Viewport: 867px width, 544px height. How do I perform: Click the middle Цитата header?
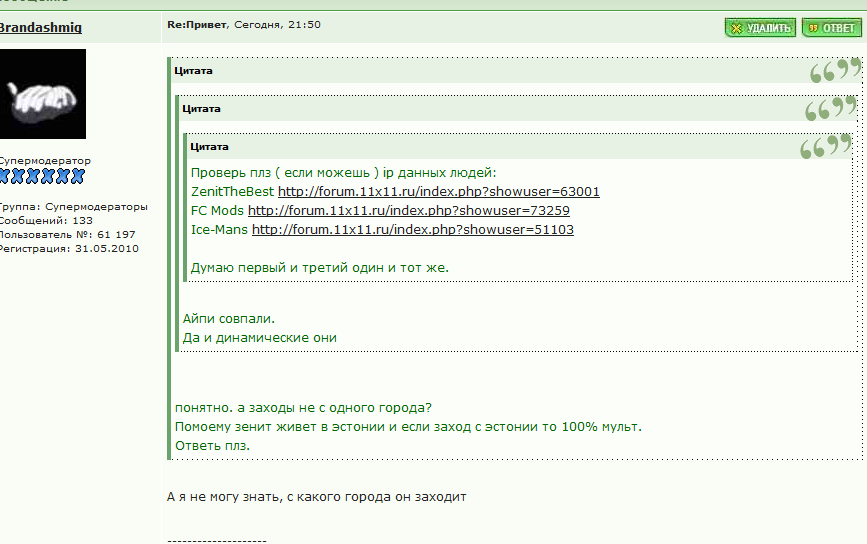(x=201, y=109)
